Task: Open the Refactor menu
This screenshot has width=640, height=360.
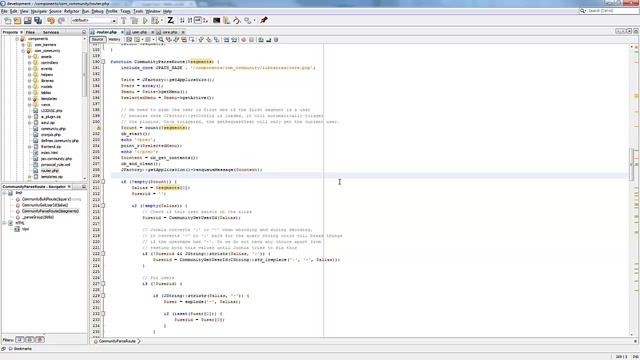Action: coord(71,11)
